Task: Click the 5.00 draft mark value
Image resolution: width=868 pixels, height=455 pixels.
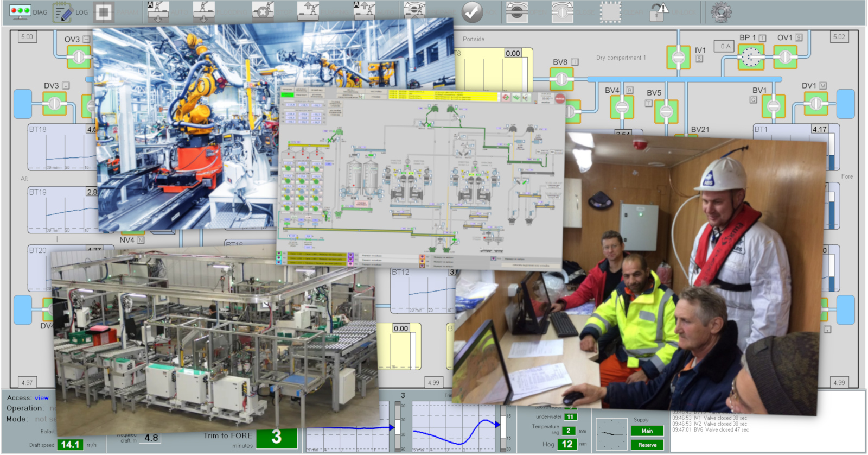Action: click(x=27, y=37)
